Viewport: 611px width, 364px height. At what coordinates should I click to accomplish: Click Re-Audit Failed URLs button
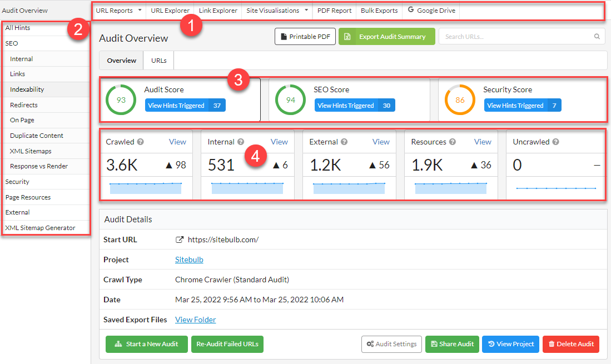227,344
